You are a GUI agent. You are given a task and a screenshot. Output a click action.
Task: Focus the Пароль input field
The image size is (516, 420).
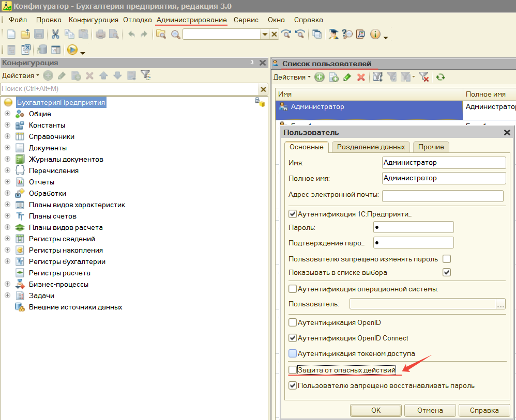(x=413, y=227)
